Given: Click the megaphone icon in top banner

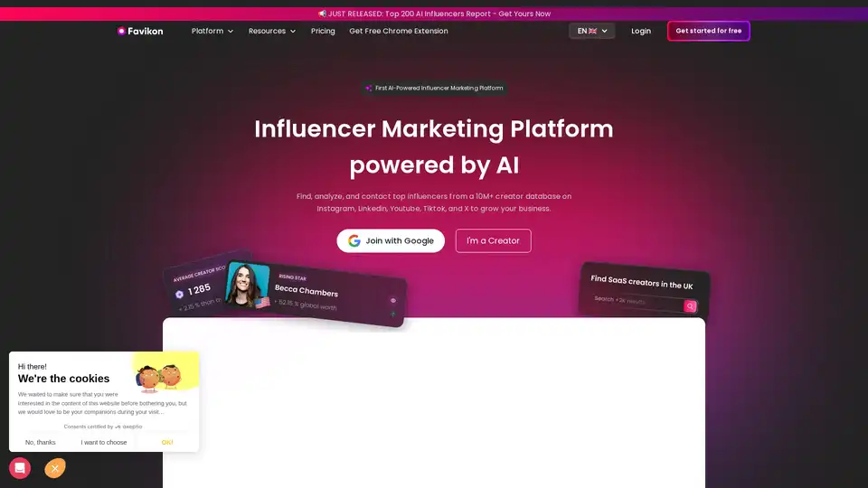Looking at the screenshot, I should pos(322,14).
